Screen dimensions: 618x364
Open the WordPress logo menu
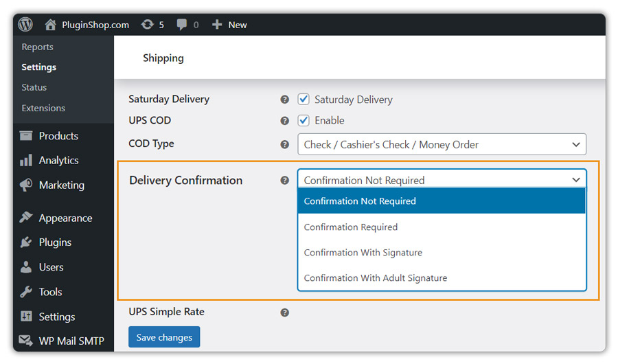[x=25, y=25]
